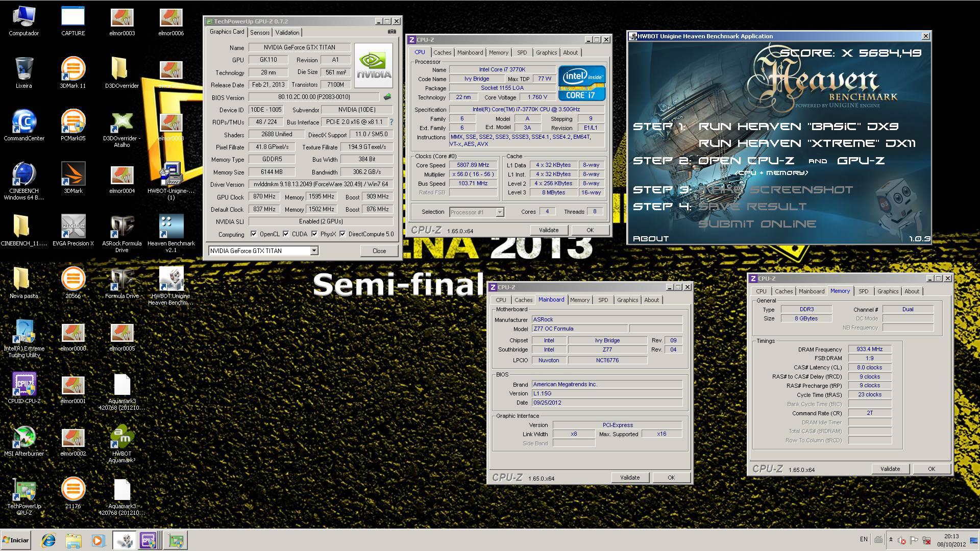Image resolution: width=980 pixels, height=551 pixels.
Task: Open CINEBENCH Windows 64 Bit shortcut
Action: pyautogui.click(x=23, y=181)
